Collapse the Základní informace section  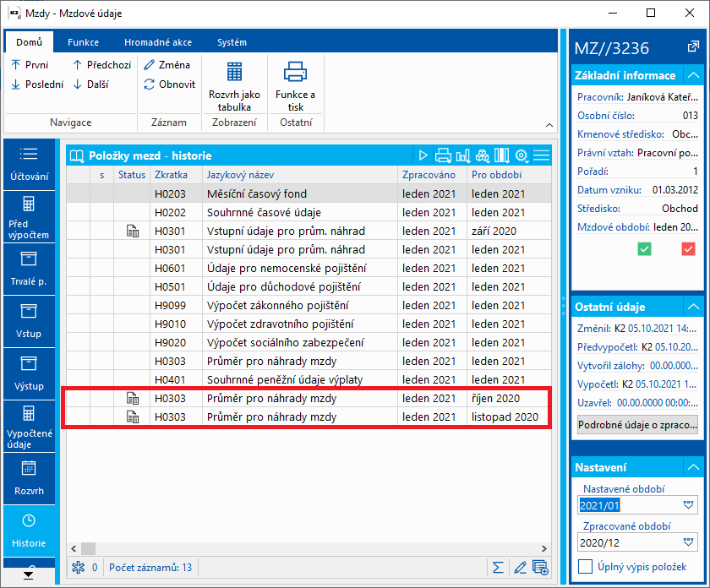tap(693, 75)
